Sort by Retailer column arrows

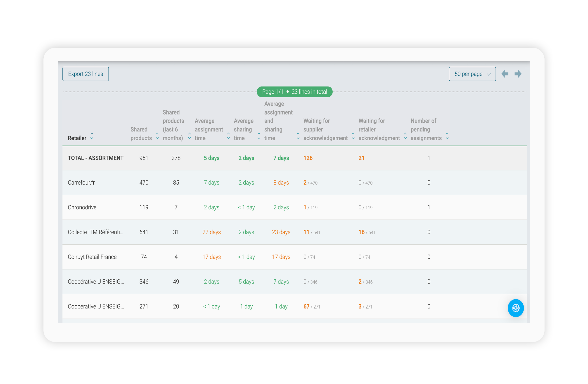92,136
